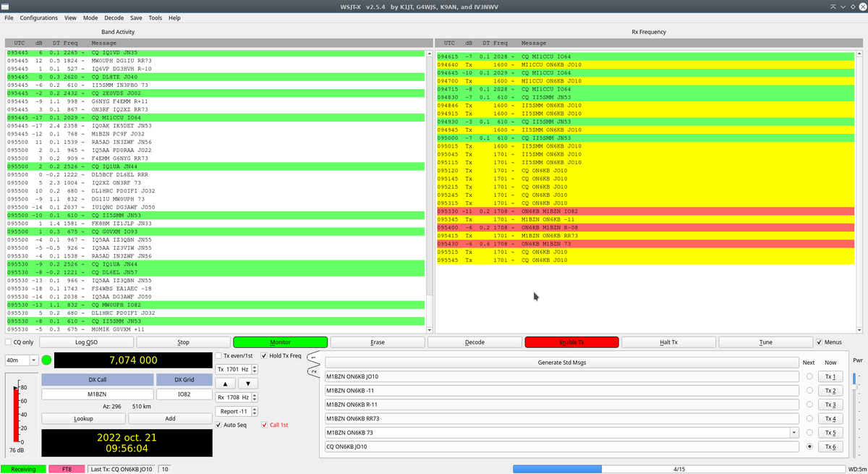
Task: Switch to message tab 1
Action: pyautogui.click(x=313, y=357)
